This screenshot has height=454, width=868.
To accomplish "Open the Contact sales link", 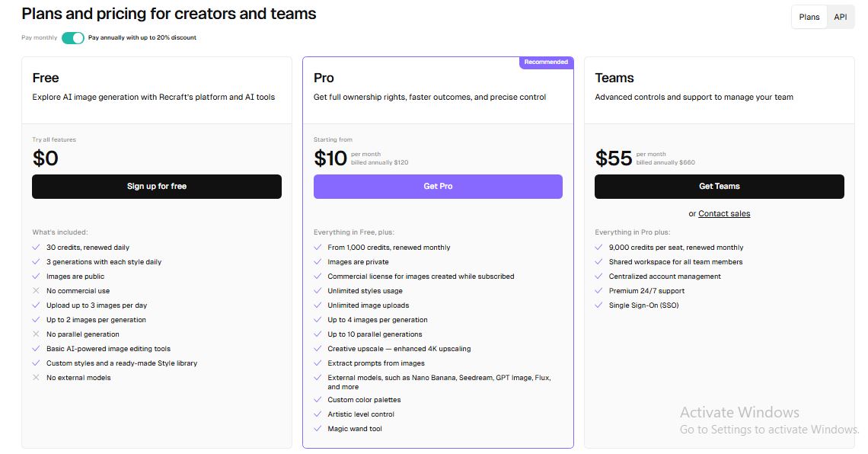I will coord(724,214).
